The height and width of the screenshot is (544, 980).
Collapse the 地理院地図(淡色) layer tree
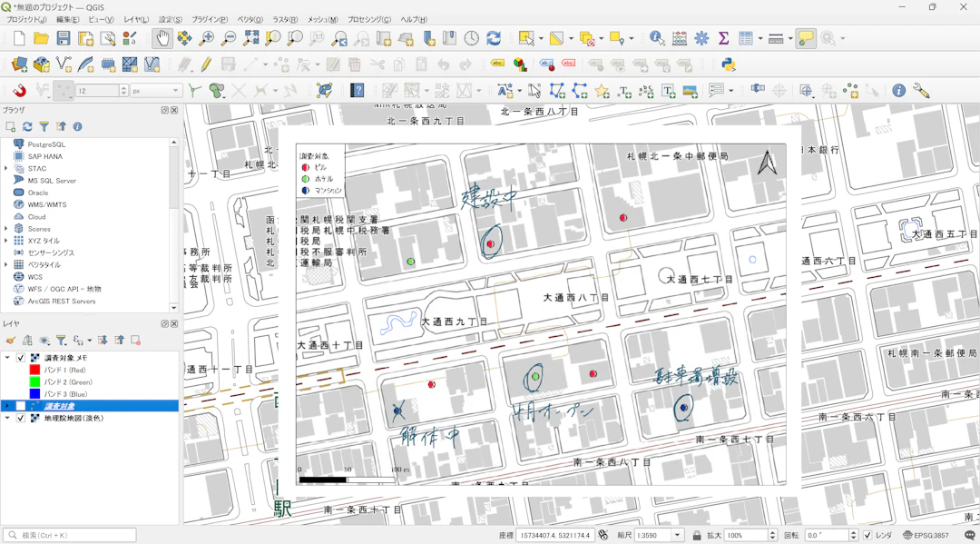pyautogui.click(x=7, y=418)
